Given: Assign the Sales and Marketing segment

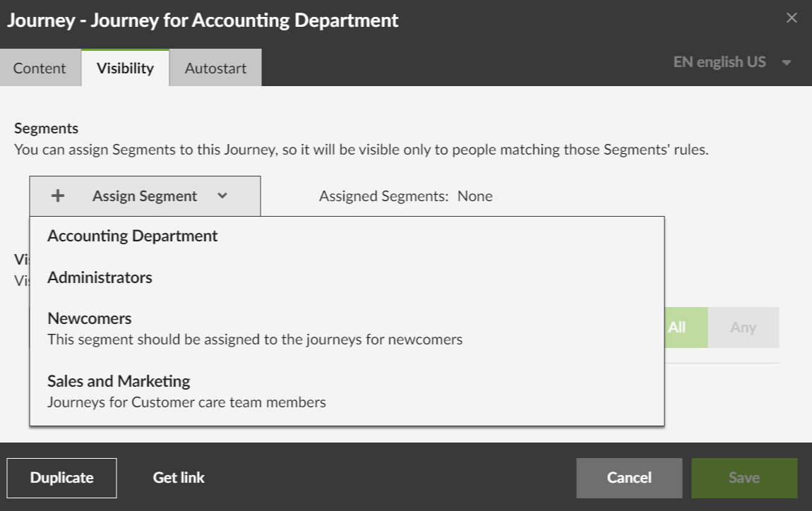Looking at the screenshot, I should (119, 382).
